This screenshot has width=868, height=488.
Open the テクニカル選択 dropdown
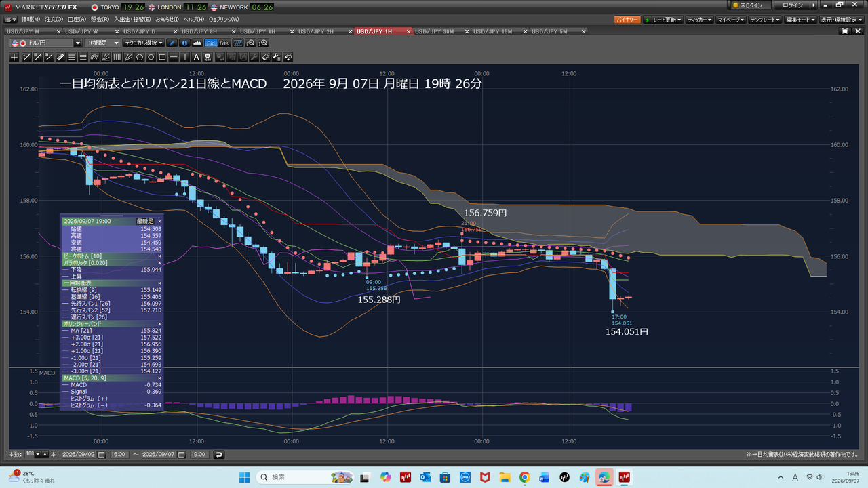coord(144,43)
